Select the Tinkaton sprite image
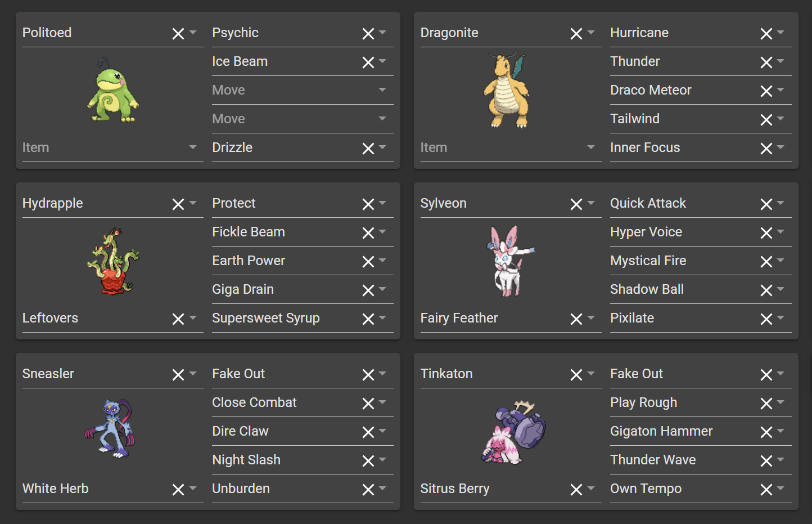Image resolution: width=812 pixels, height=524 pixels. coord(513,432)
